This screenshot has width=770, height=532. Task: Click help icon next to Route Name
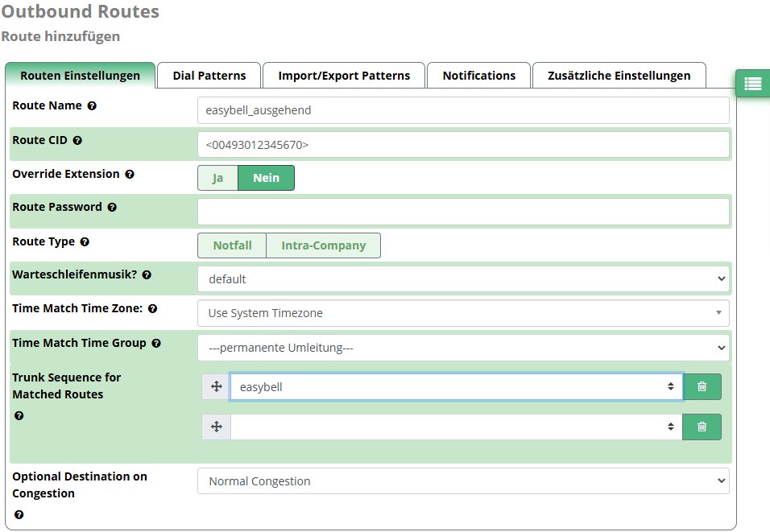pos(92,106)
